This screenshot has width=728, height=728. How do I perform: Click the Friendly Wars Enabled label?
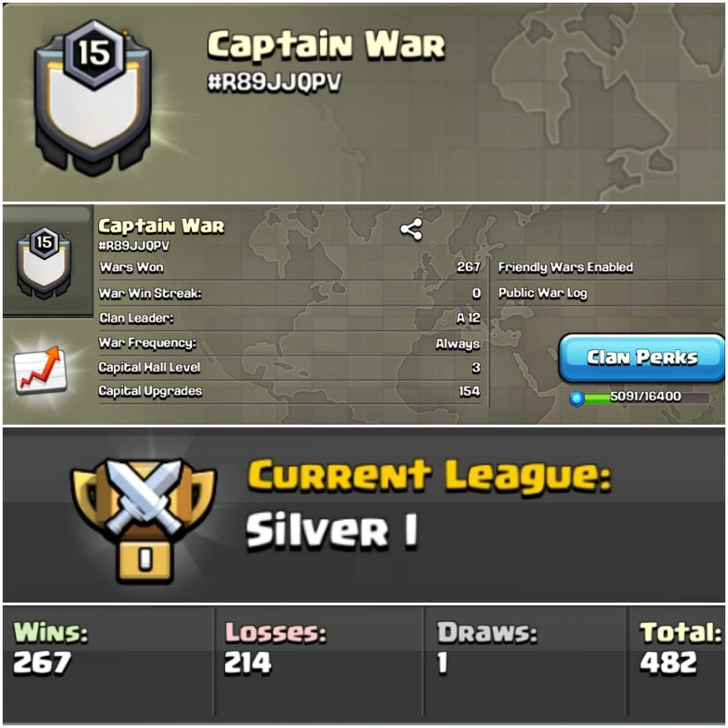pos(565,268)
